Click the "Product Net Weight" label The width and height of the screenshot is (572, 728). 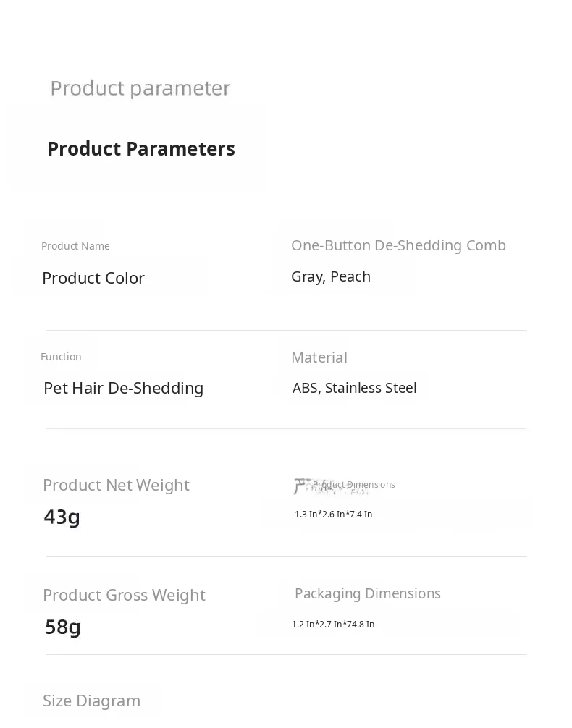pos(116,485)
